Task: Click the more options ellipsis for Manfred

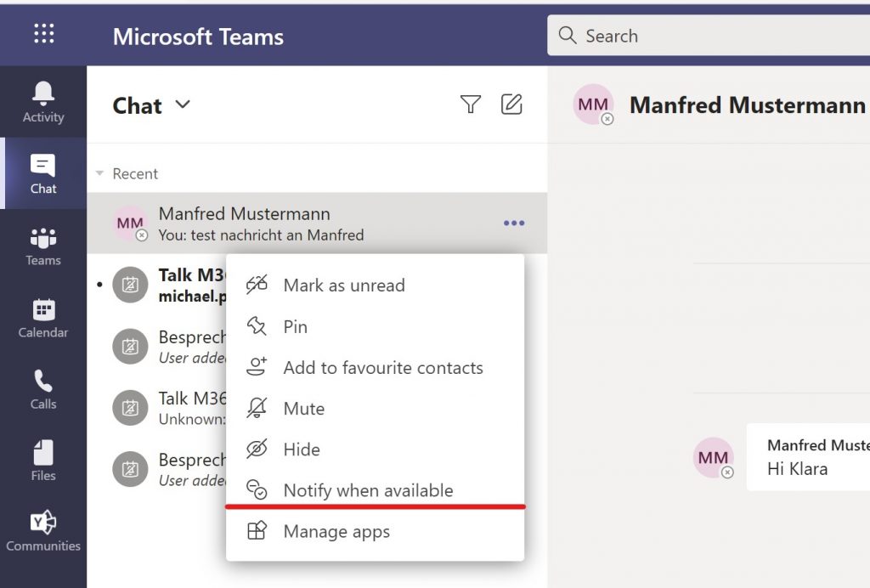Action: pos(514,223)
